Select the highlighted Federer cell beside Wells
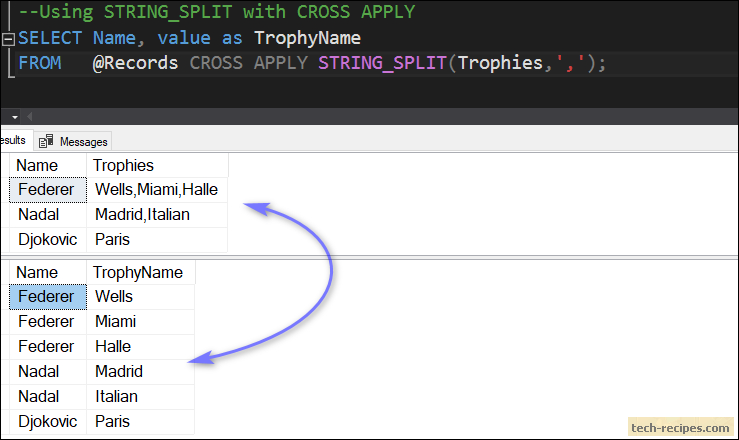This screenshot has height=440, width=739. (x=48, y=297)
